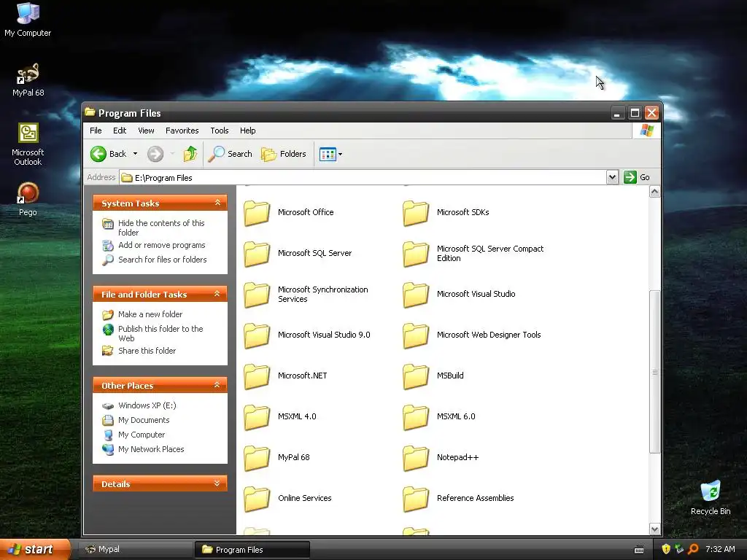747x560 pixels.
Task: Click Hide the contents of this folder
Action: (x=161, y=227)
